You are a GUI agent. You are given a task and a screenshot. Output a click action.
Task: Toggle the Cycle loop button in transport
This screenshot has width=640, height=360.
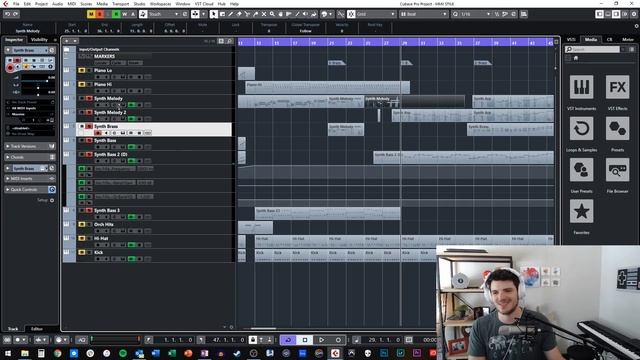tap(288, 340)
